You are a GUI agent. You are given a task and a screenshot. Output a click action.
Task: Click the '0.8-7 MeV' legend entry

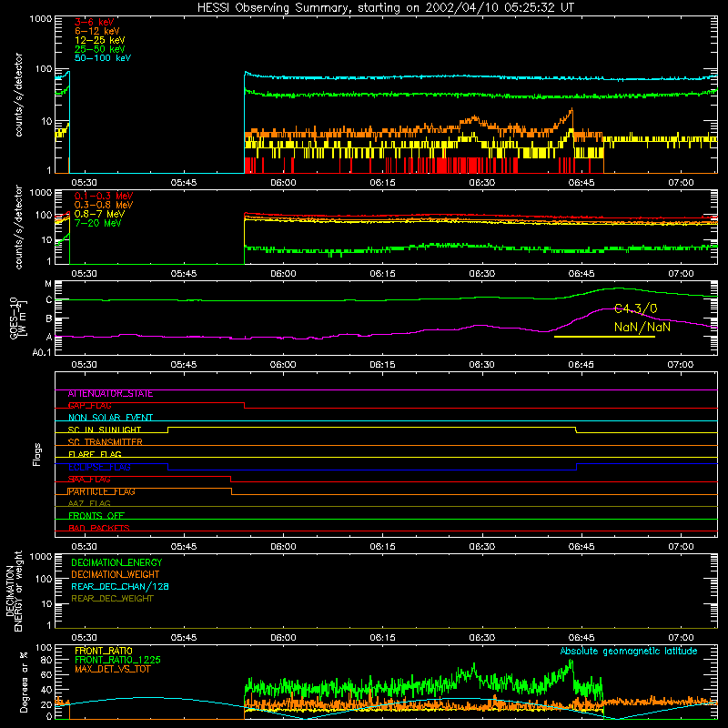99,214
